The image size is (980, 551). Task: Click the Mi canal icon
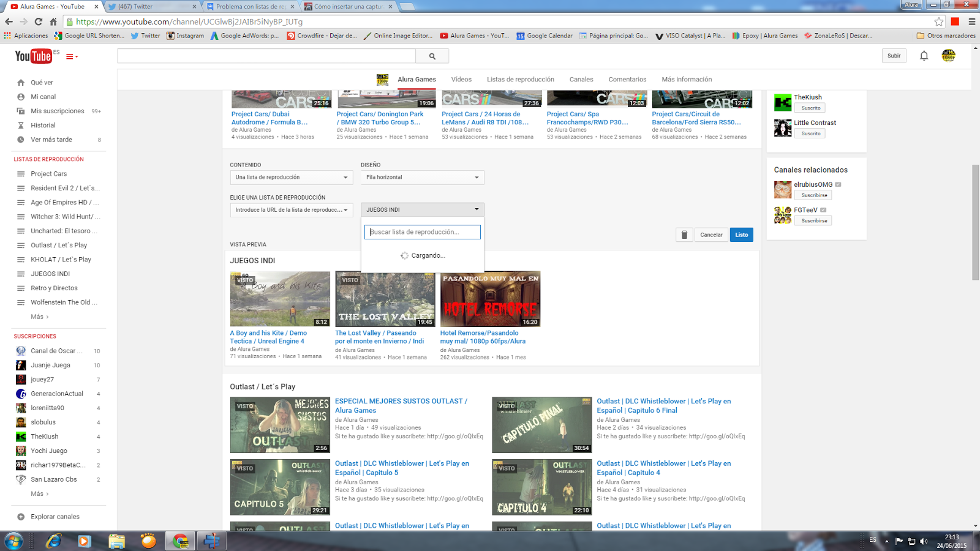[21, 97]
